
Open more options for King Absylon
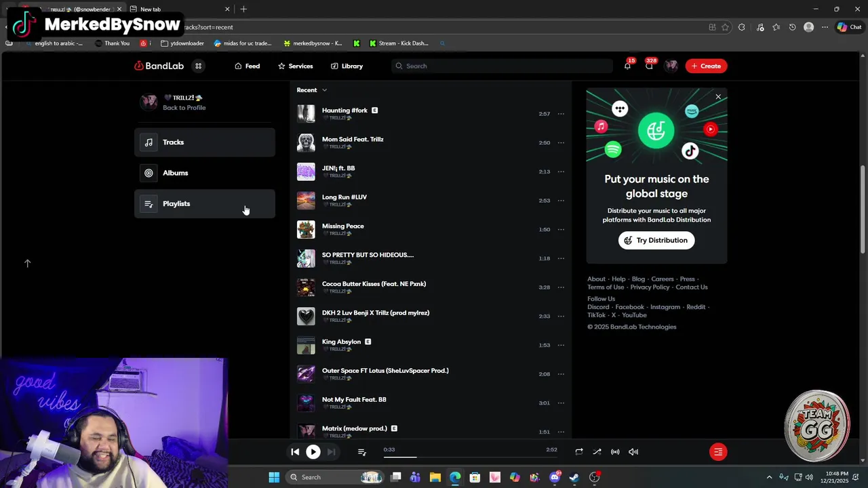561,345
